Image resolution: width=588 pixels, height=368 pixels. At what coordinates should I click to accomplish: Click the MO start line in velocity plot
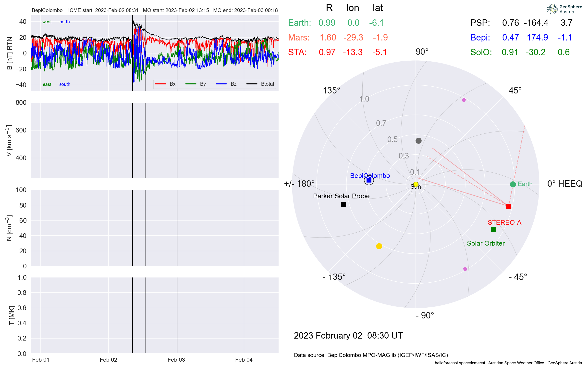click(146, 140)
